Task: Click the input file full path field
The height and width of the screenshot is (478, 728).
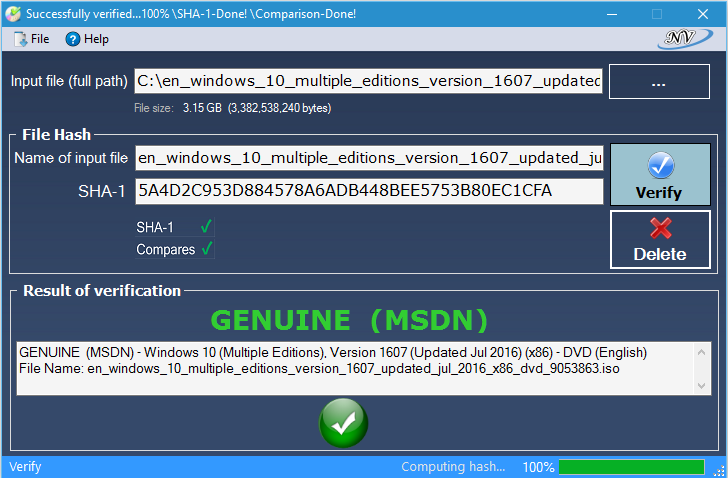Action: (x=369, y=81)
